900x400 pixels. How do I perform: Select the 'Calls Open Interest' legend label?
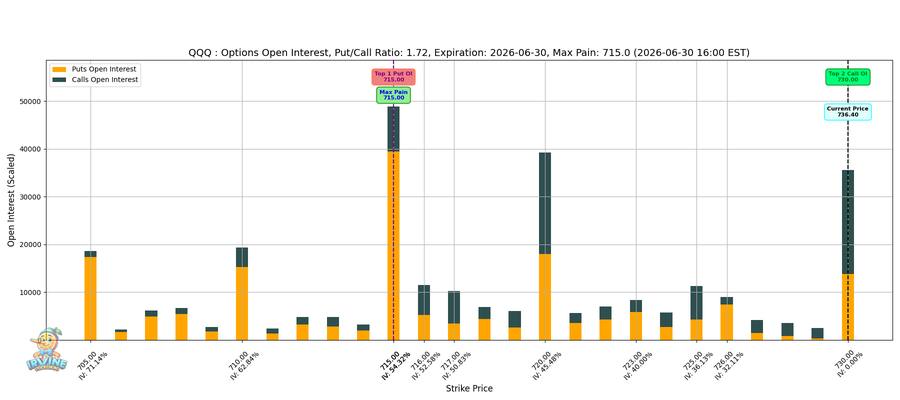click(x=105, y=80)
